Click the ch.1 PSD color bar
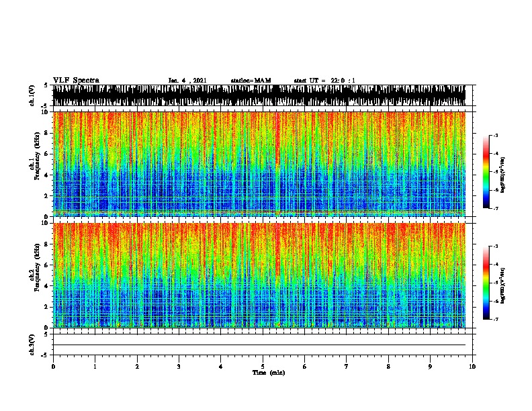The width and height of the screenshot is (532, 411). click(x=486, y=172)
